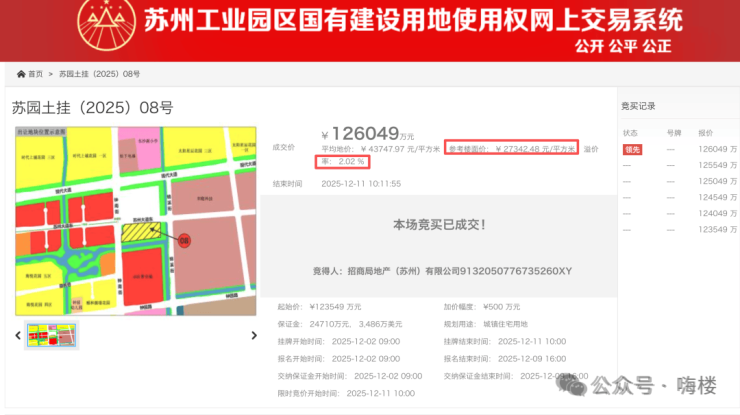Image resolution: width=740 pixels, height=415 pixels.
Task: Select the land map thumbnail
Action: pyautogui.click(x=52, y=333)
